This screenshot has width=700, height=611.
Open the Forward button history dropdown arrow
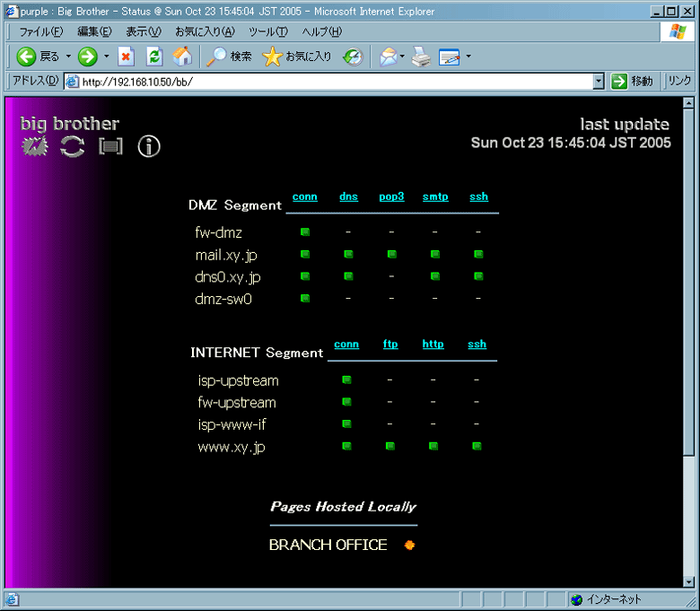[x=106, y=57]
